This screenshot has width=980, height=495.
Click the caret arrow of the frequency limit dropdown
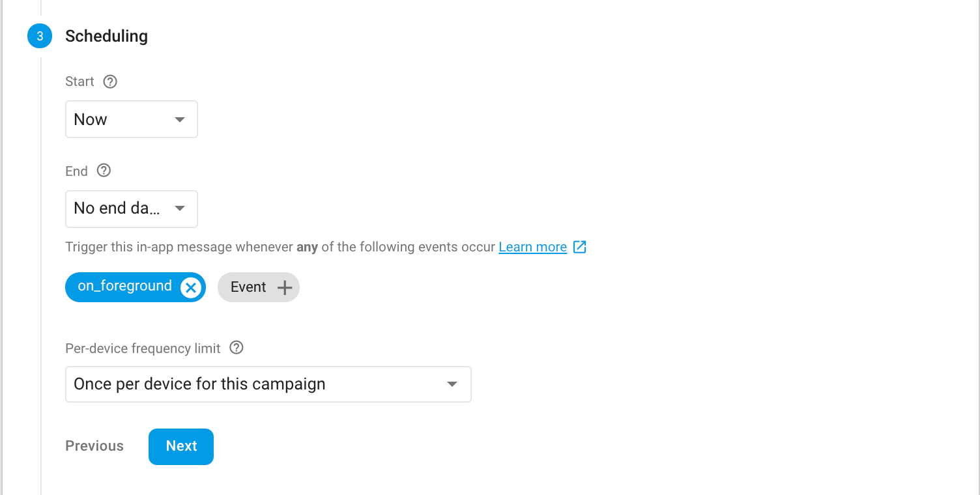pyautogui.click(x=452, y=384)
